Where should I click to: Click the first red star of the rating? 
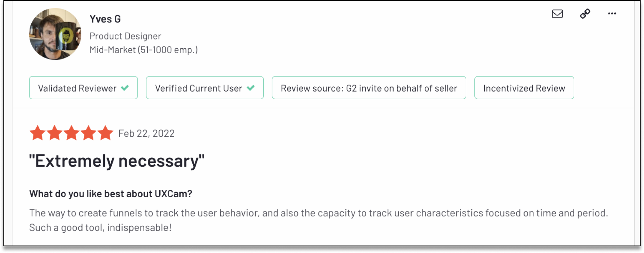[37, 133]
